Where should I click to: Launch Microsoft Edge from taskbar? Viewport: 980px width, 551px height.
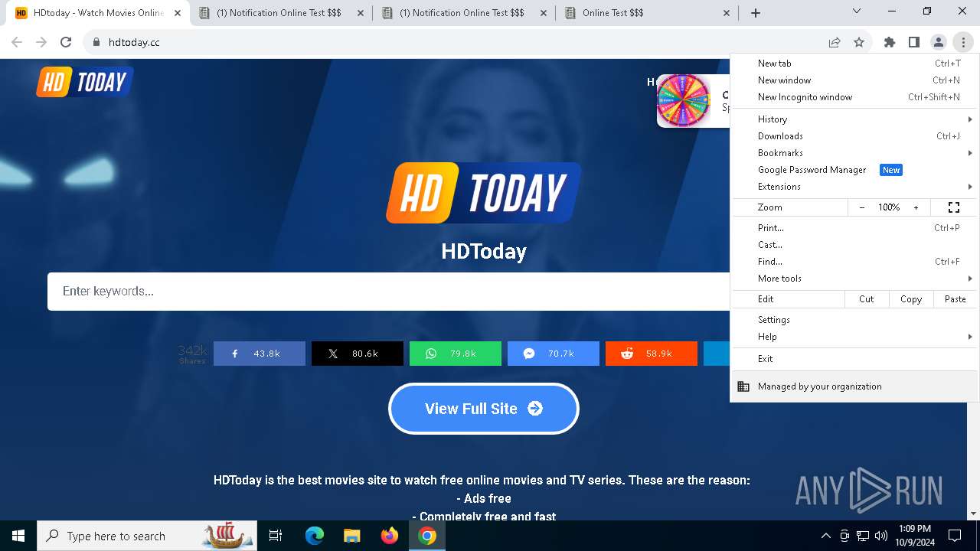coord(315,536)
